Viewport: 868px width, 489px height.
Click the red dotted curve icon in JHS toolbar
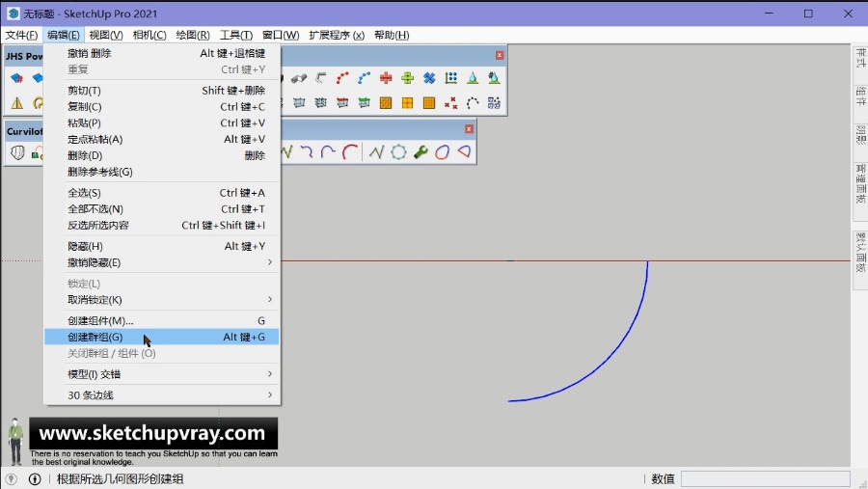click(342, 78)
